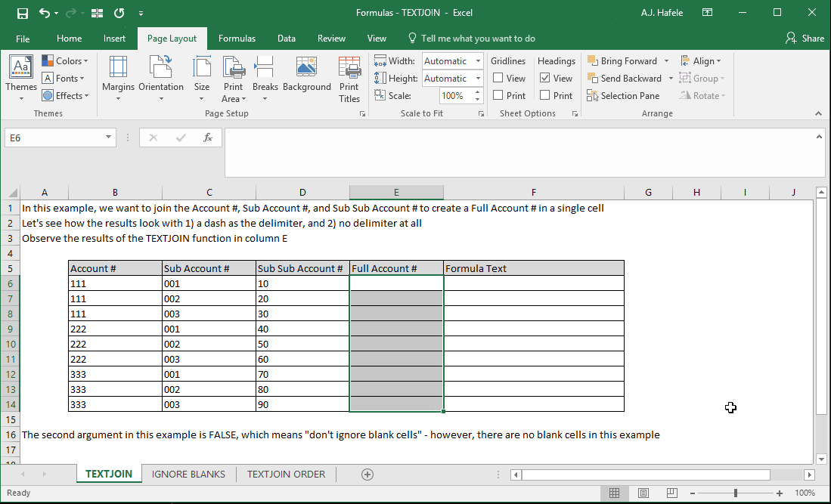Open the Selection Pane

[x=623, y=96]
